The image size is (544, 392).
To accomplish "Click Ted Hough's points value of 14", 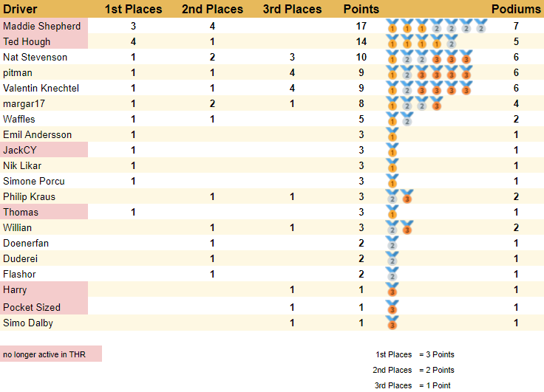I will [361, 41].
